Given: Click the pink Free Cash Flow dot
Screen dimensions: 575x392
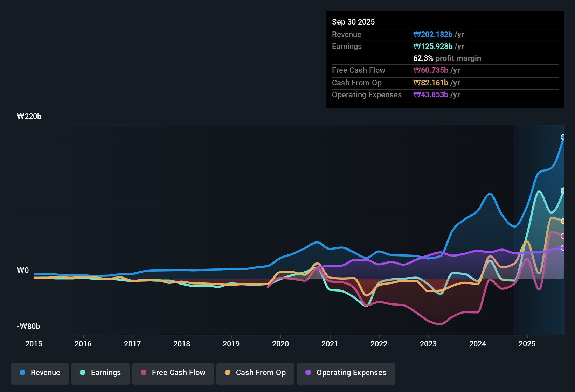Looking at the screenshot, I should click(144, 373).
